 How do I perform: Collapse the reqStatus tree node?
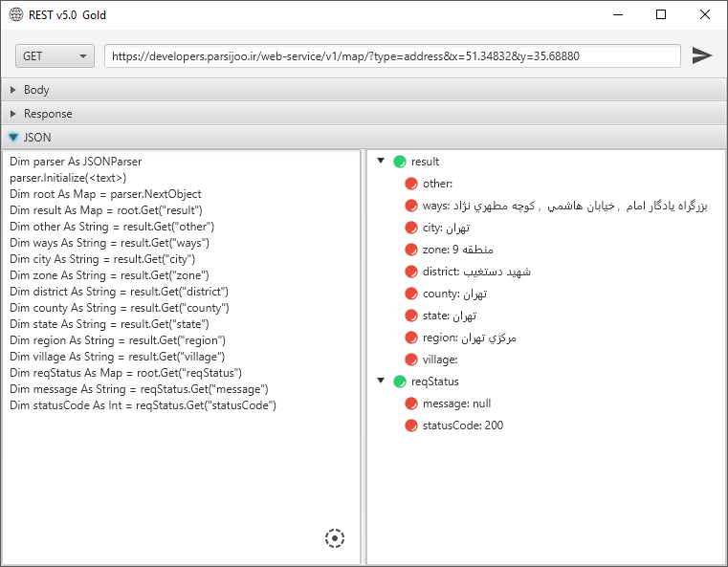click(x=381, y=382)
